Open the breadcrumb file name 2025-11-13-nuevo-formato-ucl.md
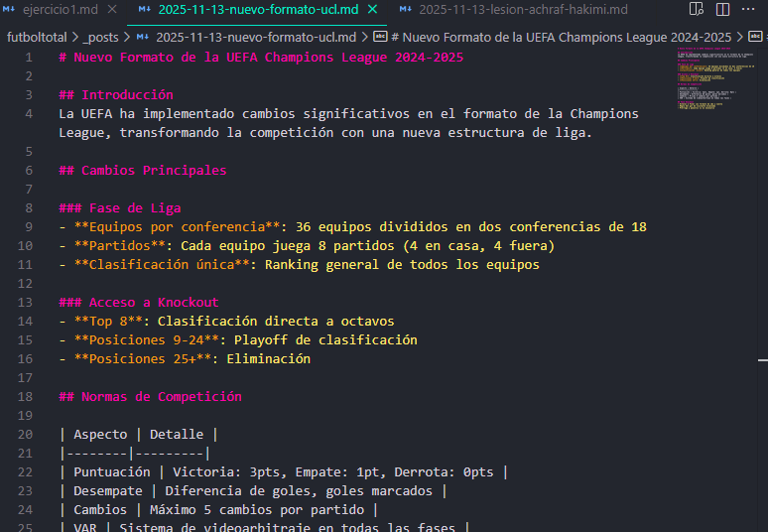 point(256,37)
